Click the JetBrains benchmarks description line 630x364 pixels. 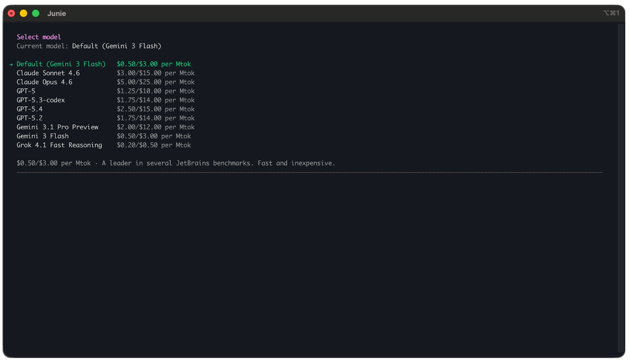pos(176,163)
